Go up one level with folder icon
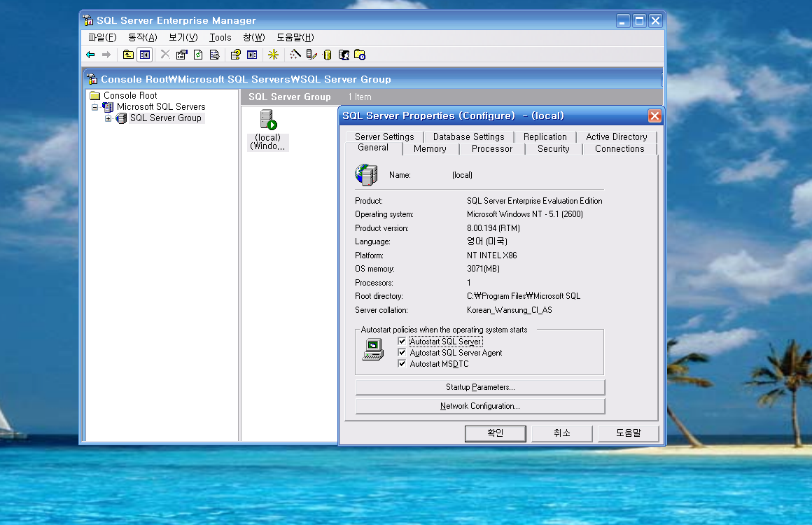This screenshot has width=812, height=525. pos(128,55)
